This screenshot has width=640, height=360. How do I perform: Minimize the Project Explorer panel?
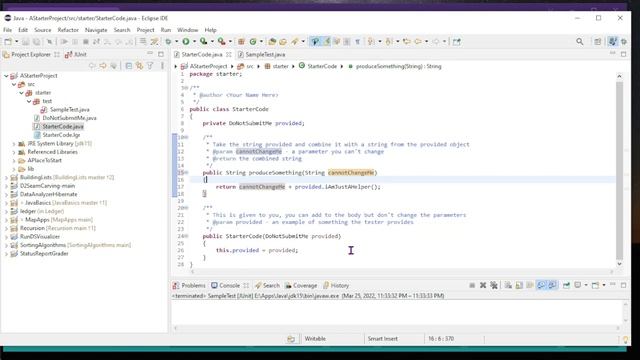point(150,54)
